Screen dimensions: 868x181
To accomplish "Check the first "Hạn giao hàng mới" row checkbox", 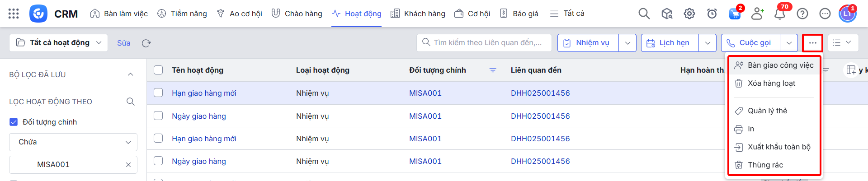I will coord(158,93).
